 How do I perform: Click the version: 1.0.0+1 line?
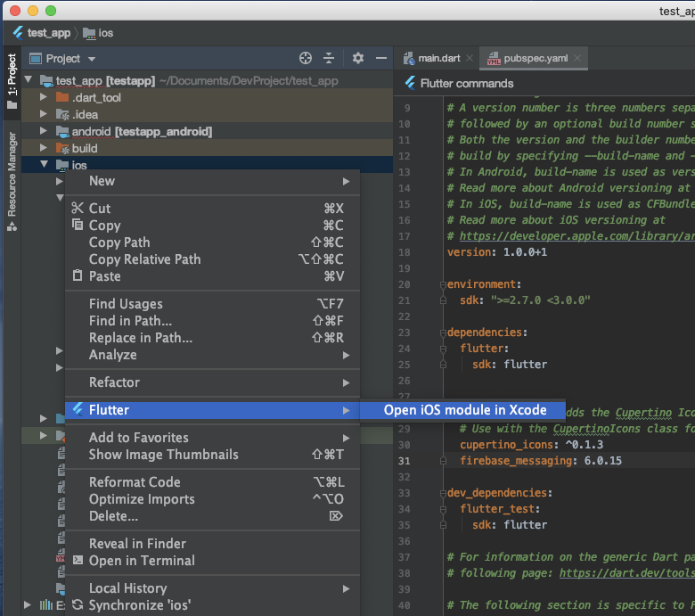497,252
